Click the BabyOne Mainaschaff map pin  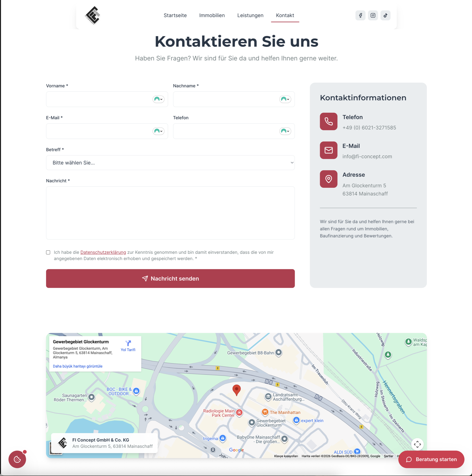(284, 439)
